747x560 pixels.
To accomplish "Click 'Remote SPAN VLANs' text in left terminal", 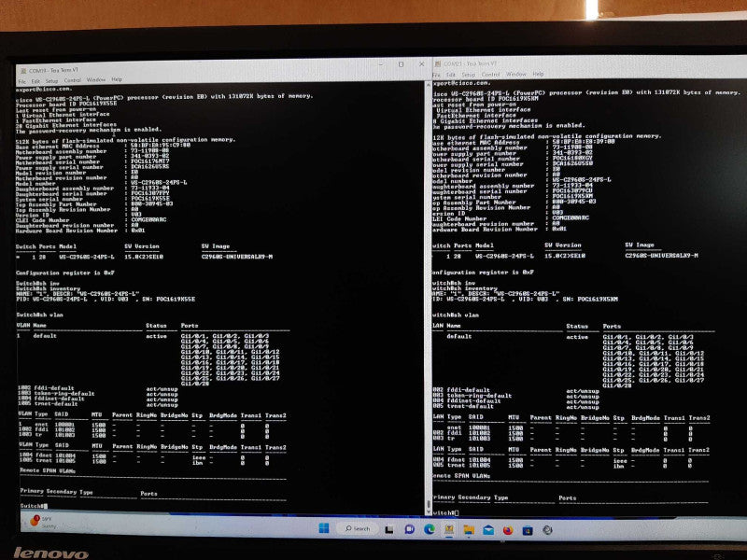I will coord(48,470).
